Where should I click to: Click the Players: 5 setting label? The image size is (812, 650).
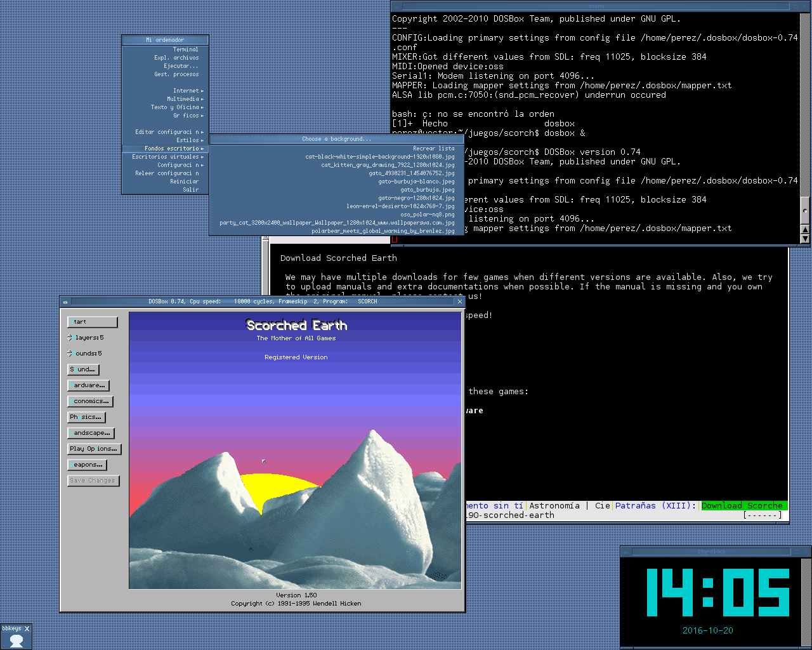[x=89, y=338]
